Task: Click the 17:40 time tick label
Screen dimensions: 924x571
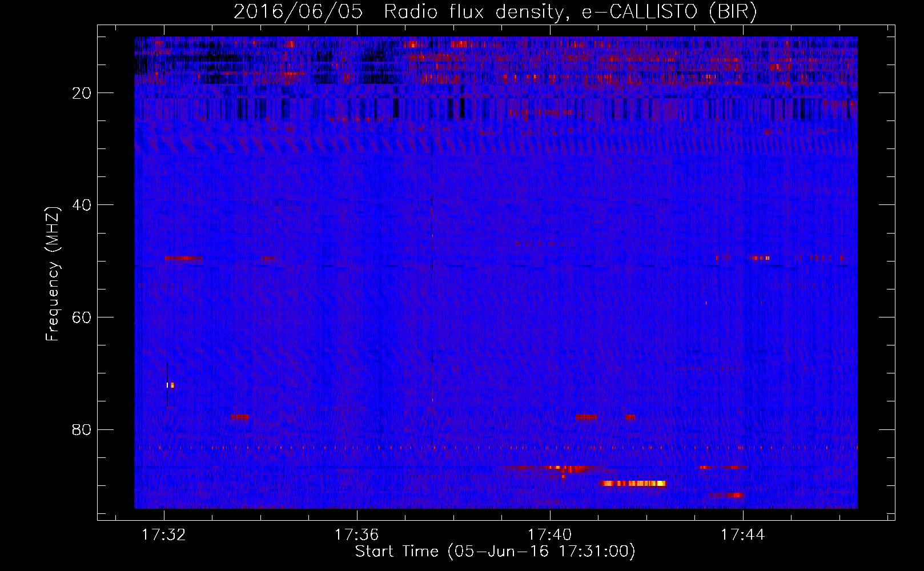Action: pos(549,535)
